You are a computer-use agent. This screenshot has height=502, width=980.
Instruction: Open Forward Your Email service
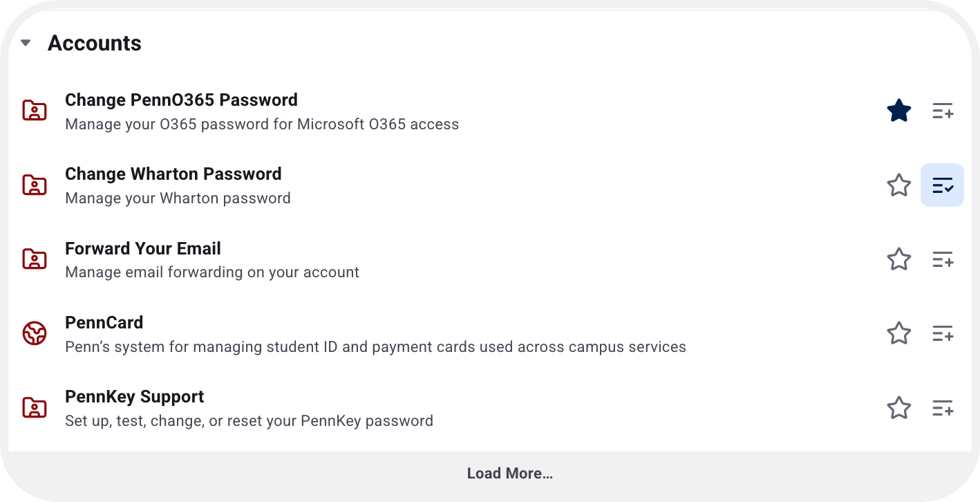143,248
